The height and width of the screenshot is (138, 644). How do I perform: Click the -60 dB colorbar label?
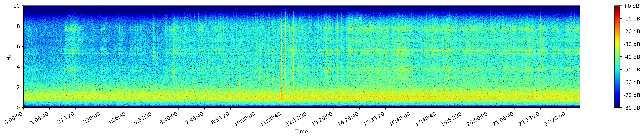tap(632, 82)
